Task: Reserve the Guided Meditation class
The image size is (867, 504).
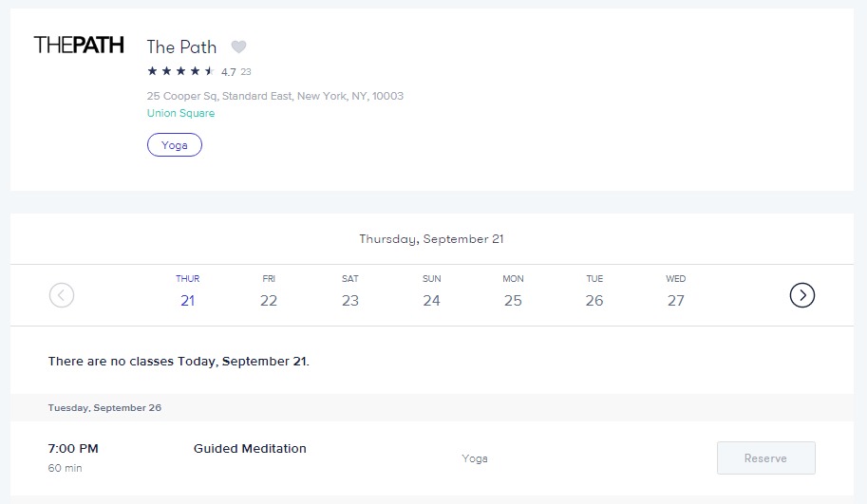Action: (765, 458)
